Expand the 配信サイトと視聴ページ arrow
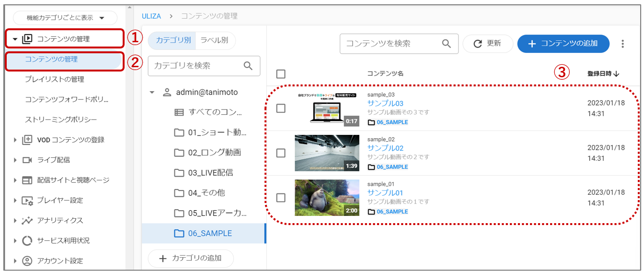The image size is (644, 274). (15, 180)
